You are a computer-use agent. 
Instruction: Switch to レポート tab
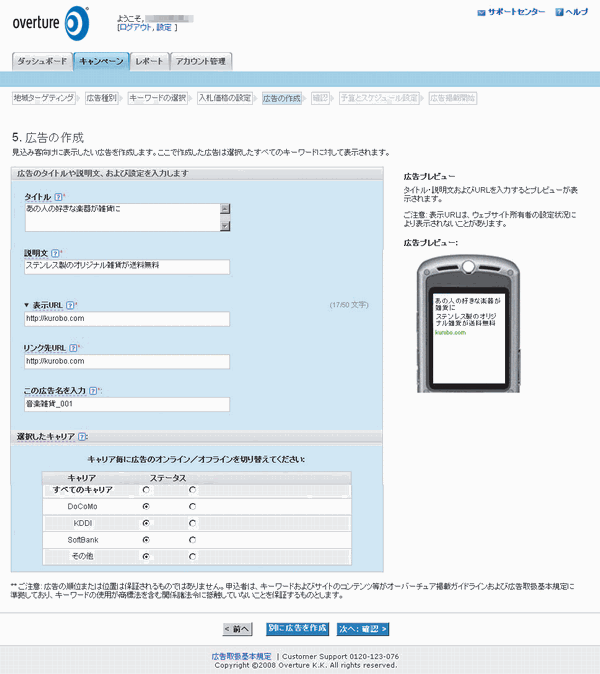(150, 61)
